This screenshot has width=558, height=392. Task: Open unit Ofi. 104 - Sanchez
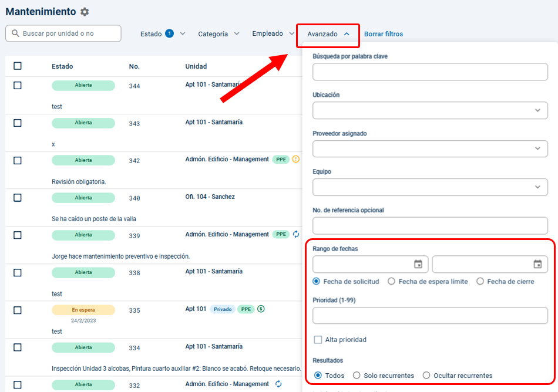[210, 197]
